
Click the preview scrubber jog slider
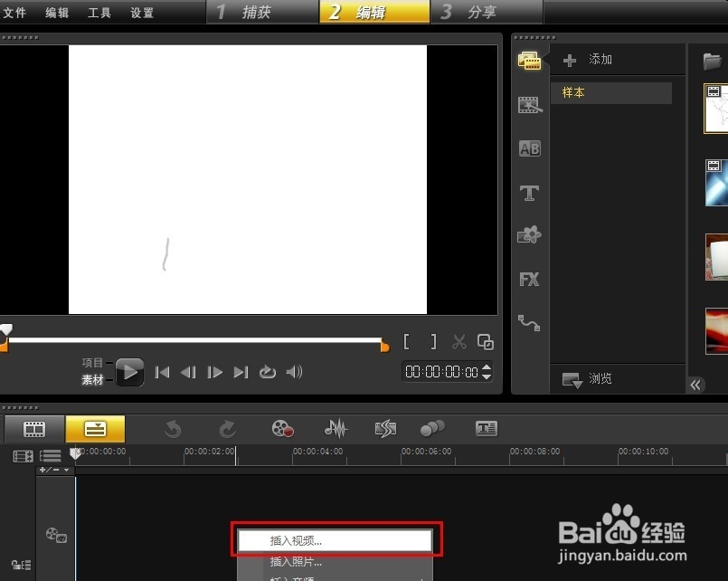[6, 329]
